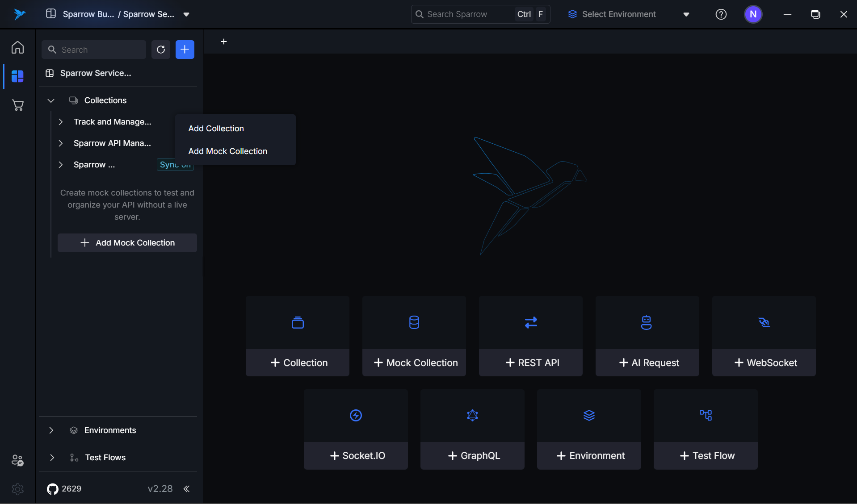Viewport: 857px width, 504px height.
Task: Collapse the Collections section
Action: pos(51,100)
